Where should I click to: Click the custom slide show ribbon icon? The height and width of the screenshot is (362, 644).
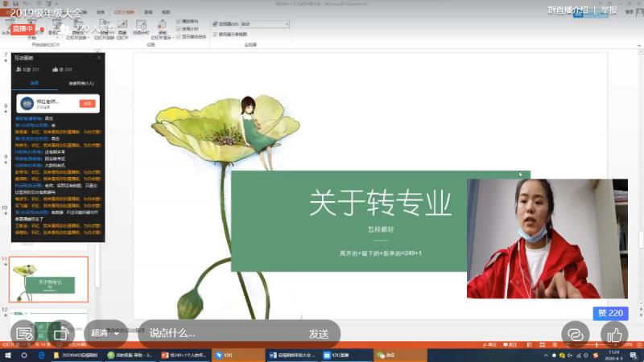[x=77, y=30]
